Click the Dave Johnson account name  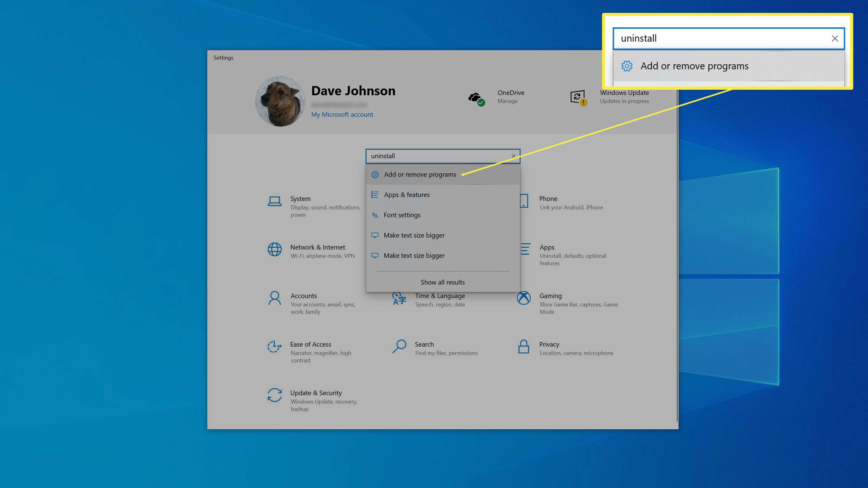click(353, 91)
